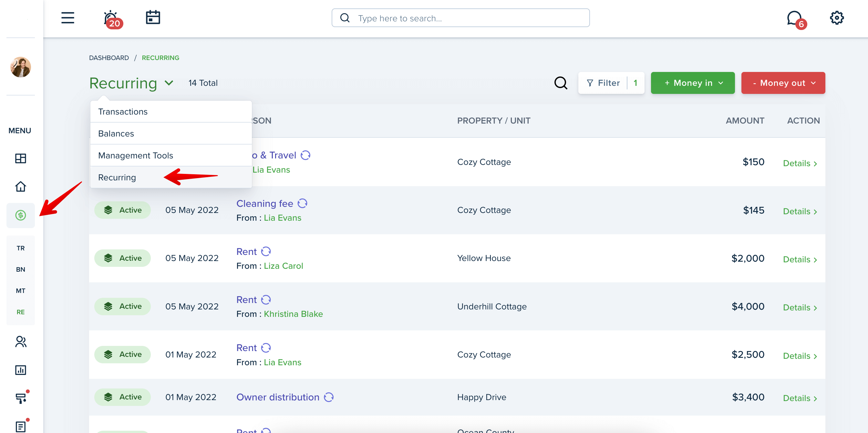Viewport: 868px width, 433px height.
Task: Open the calendar icon in top bar
Action: coord(153,17)
